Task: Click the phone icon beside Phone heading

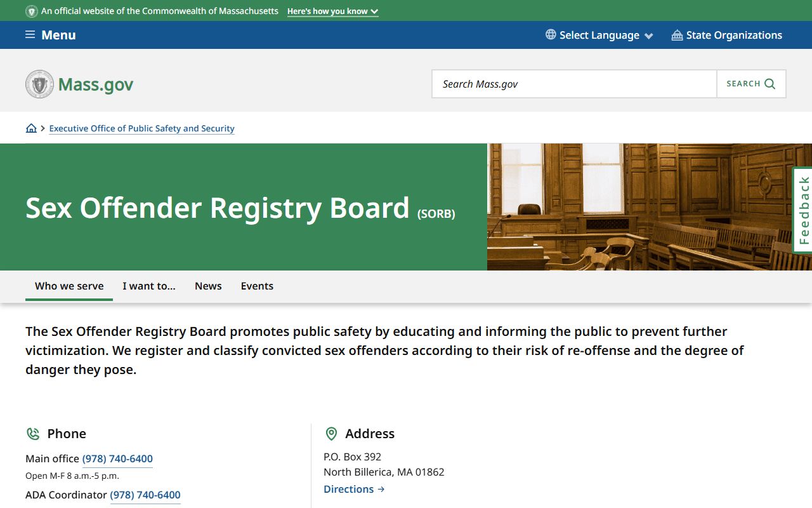Action: pos(32,434)
